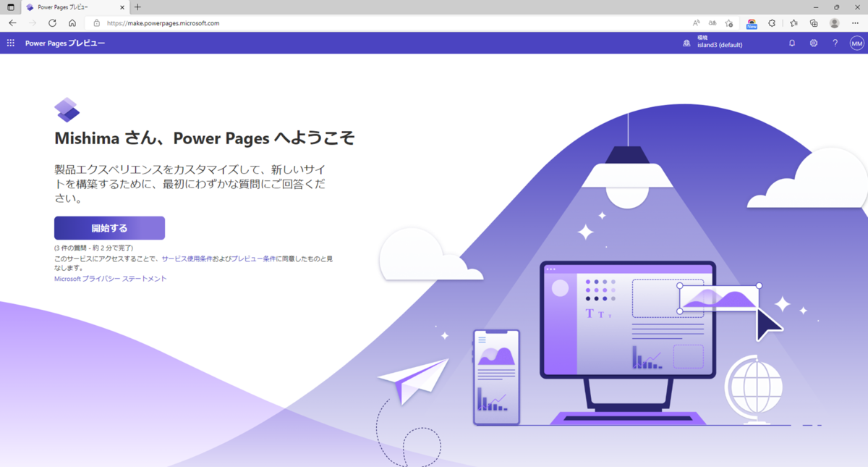Open the browser profile icon
Image resolution: width=868 pixels, height=467 pixels.
point(835,23)
